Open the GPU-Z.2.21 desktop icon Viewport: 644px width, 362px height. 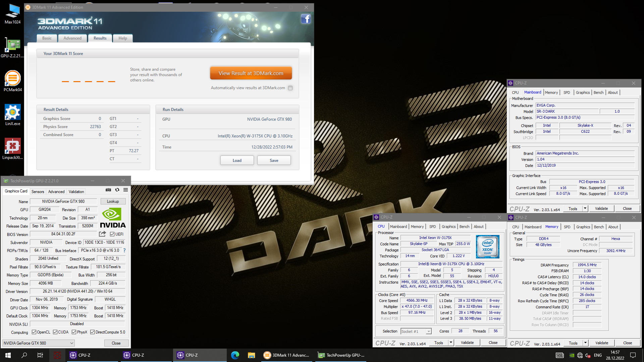coord(12,48)
